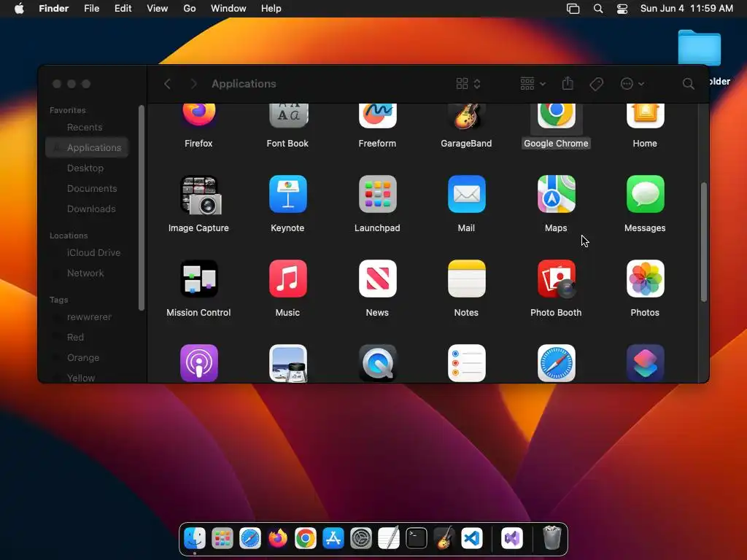The width and height of the screenshot is (747, 560).
Task: Open the Firefox app in Applications
Action: coord(198,114)
